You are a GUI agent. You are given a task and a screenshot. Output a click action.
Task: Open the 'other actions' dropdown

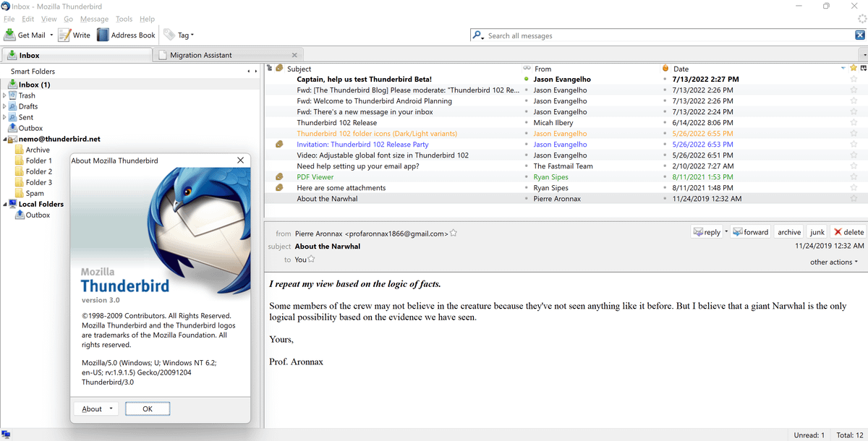pyautogui.click(x=834, y=262)
